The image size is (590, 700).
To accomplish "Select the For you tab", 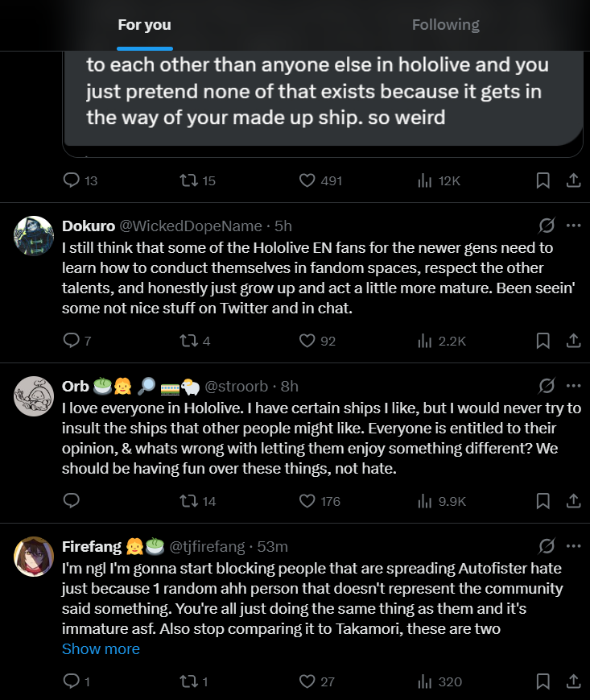I will click(144, 25).
